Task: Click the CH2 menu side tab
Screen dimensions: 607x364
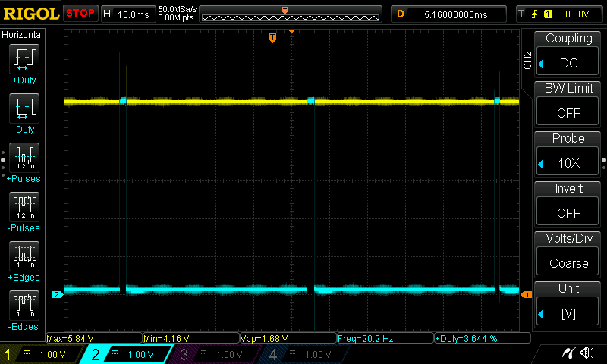Action: (x=527, y=60)
